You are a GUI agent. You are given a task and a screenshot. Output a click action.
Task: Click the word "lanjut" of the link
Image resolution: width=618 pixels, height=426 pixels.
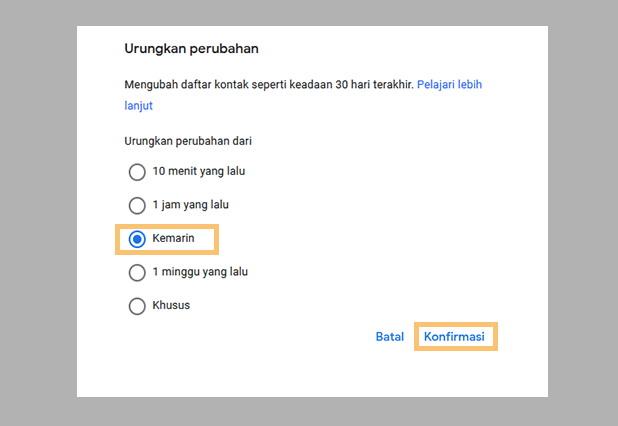pyautogui.click(x=138, y=105)
